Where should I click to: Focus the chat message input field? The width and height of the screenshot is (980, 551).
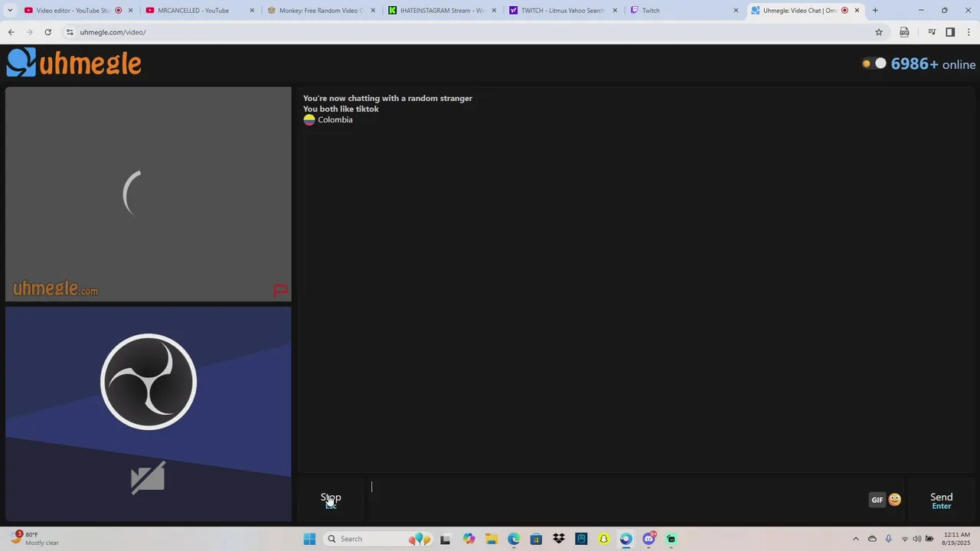[616, 500]
